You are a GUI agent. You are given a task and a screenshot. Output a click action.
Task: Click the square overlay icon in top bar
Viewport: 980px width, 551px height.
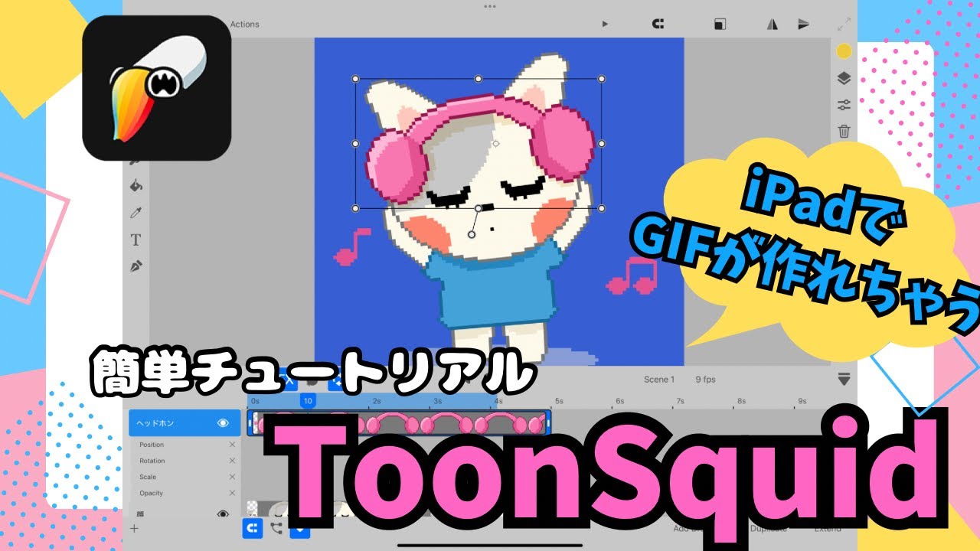(x=720, y=24)
